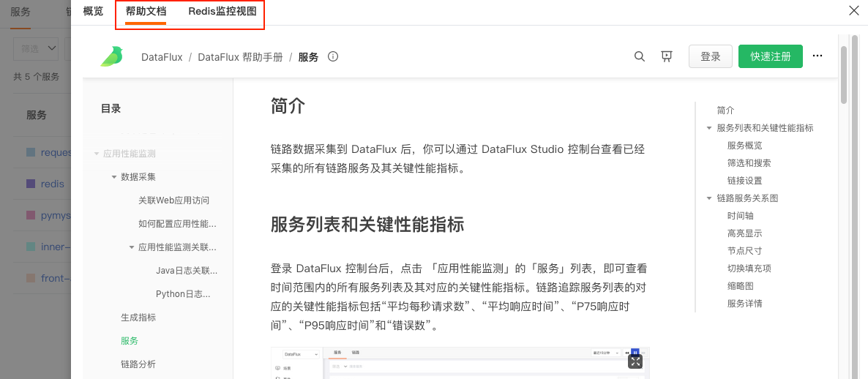Open the search magnifier icon
868x379 pixels.
point(640,56)
